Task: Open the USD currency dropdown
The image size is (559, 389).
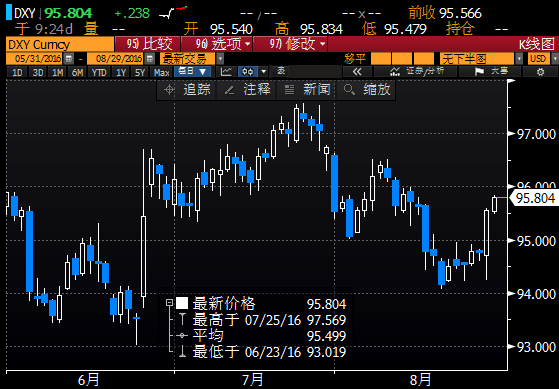Action: point(555,58)
